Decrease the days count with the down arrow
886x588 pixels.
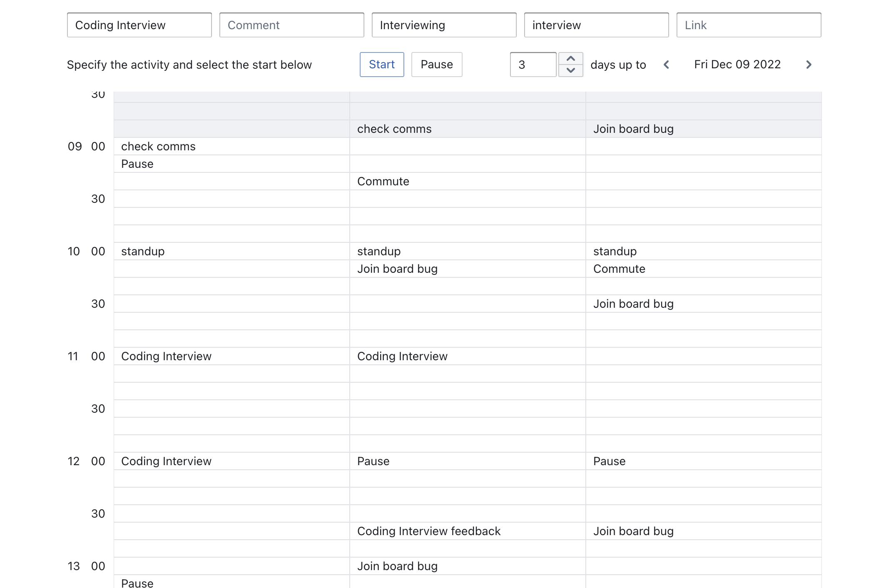point(571,70)
